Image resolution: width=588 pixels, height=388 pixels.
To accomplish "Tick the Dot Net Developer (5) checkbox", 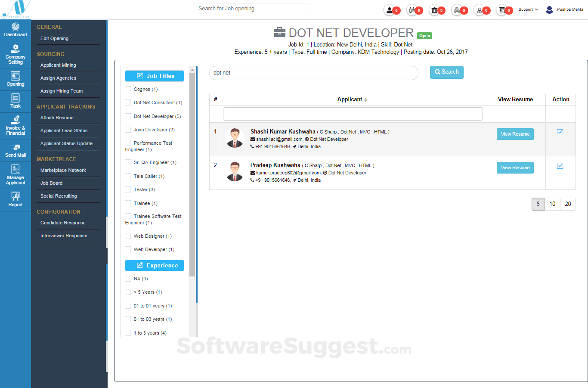I will pyautogui.click(x=128, y=116).
